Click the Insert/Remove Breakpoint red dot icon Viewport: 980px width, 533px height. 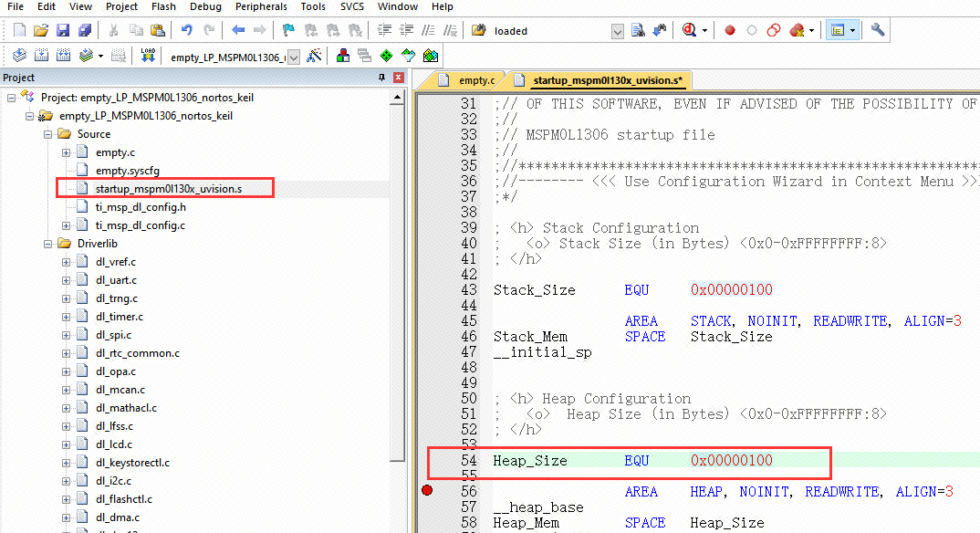(x=729, y=30)
